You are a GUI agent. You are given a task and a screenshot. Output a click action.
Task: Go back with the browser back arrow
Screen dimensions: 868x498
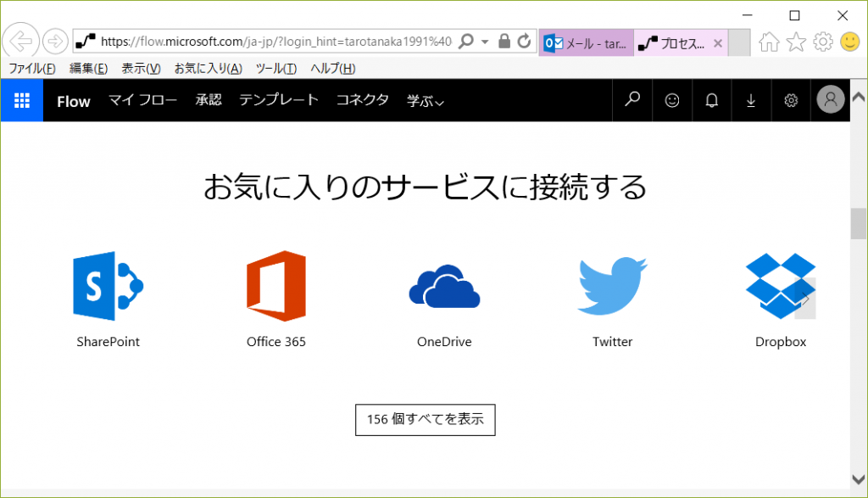(x=21, y=41)
